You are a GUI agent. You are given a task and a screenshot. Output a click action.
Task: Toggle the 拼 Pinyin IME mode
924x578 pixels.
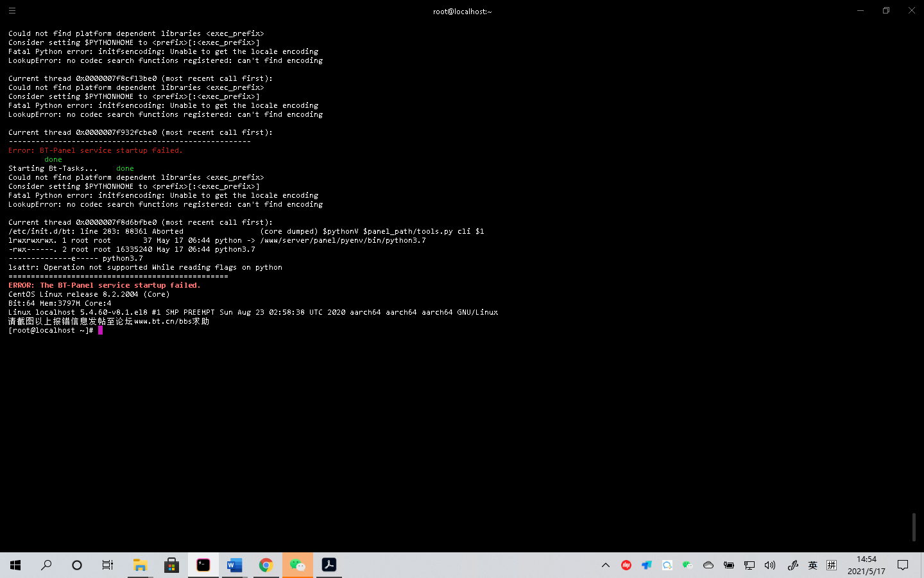832,565
